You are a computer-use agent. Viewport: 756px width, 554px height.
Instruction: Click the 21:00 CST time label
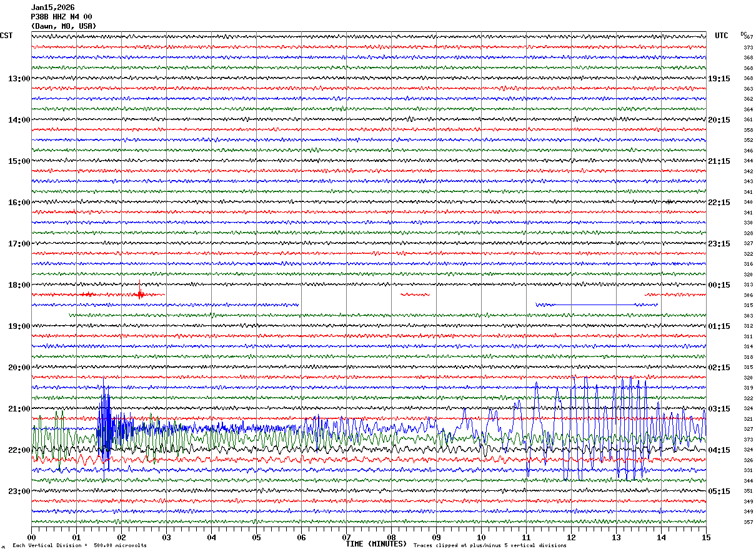(x=19, y=409)
